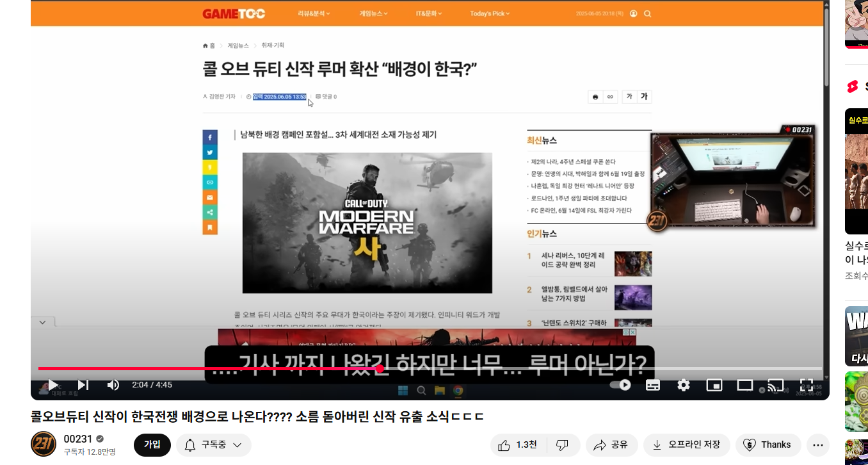Open the player settings gear
The image size is (868, 465).
(x=683, y=385)
